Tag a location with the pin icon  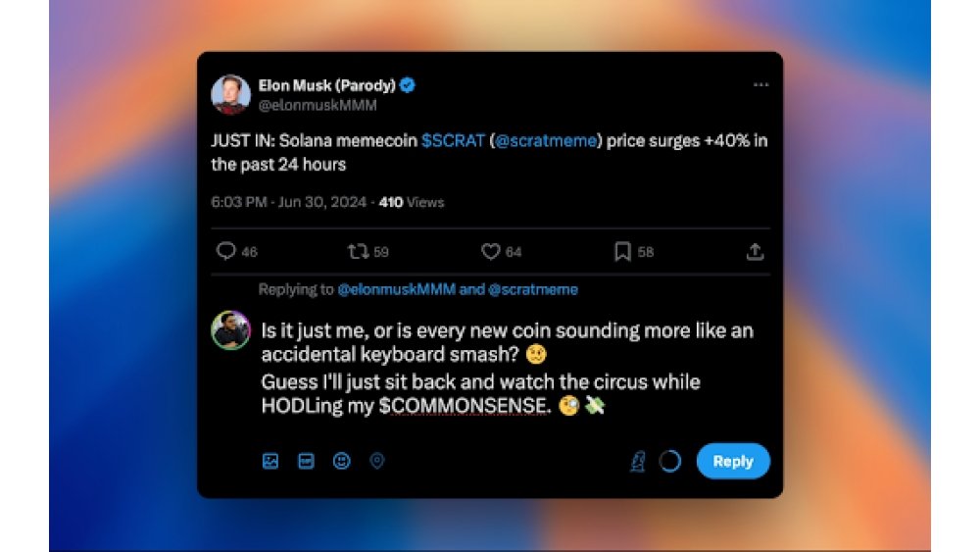(377, 461)
